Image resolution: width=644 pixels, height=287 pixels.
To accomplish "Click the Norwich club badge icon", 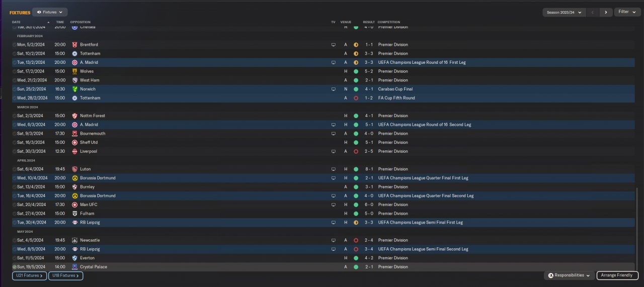I will [74, 89].
